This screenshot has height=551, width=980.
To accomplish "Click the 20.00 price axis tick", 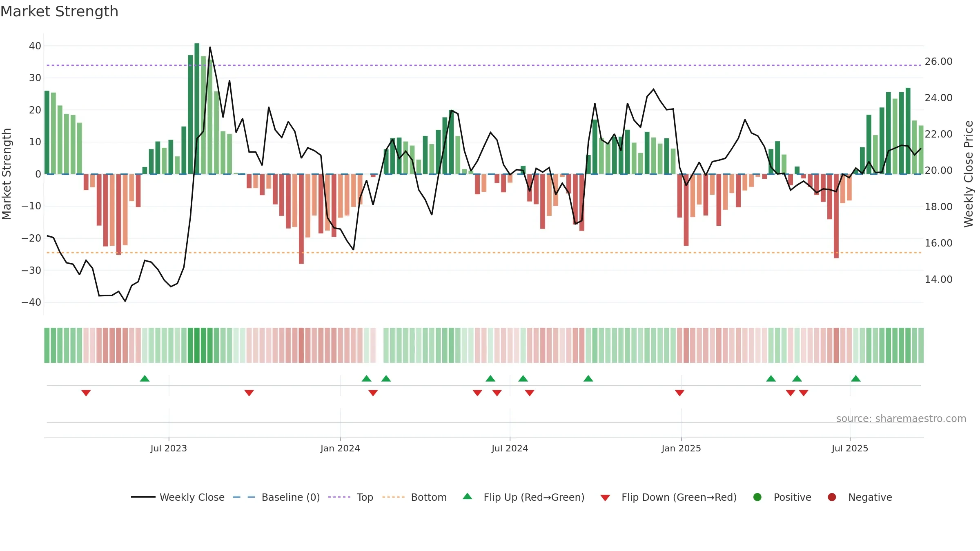I will [938, 170].
